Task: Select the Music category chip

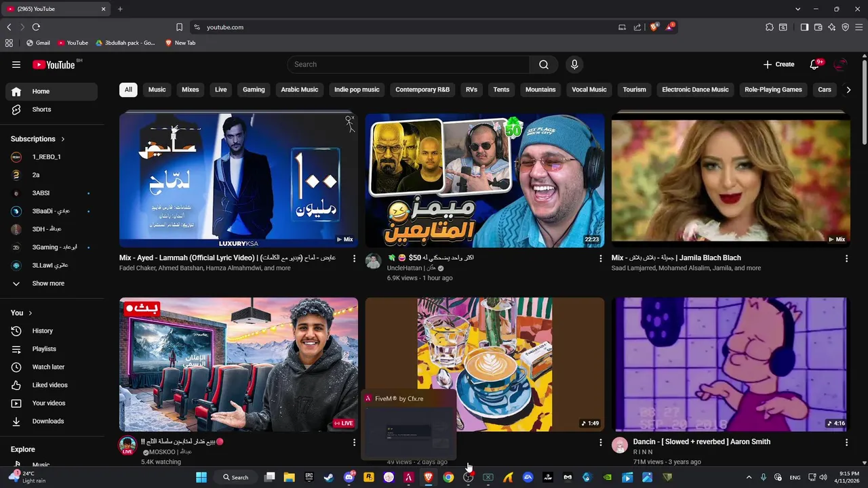Action: 157,89
